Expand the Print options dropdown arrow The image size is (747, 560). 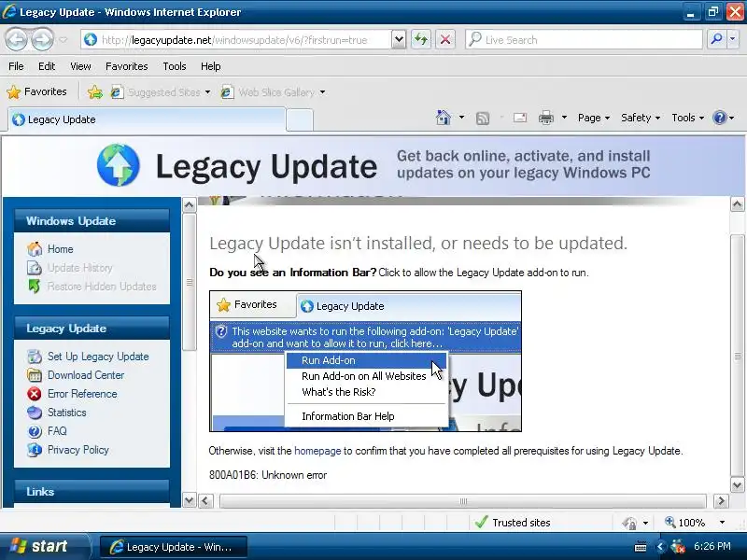tap(564, 118)
